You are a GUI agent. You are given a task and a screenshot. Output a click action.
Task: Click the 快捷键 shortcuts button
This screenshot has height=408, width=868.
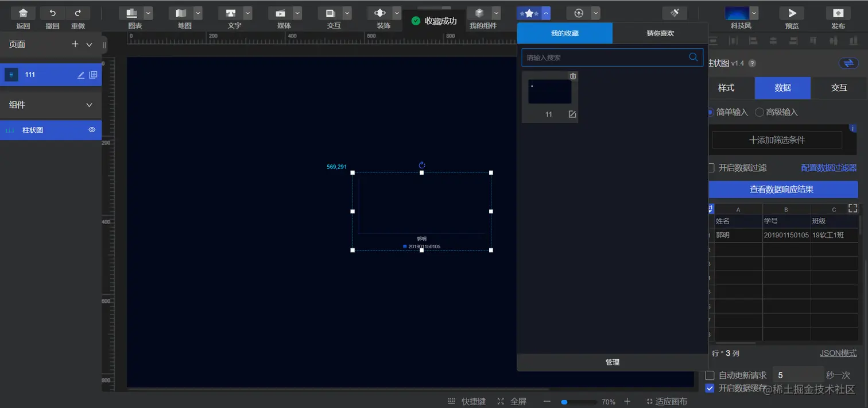point(467,402)
